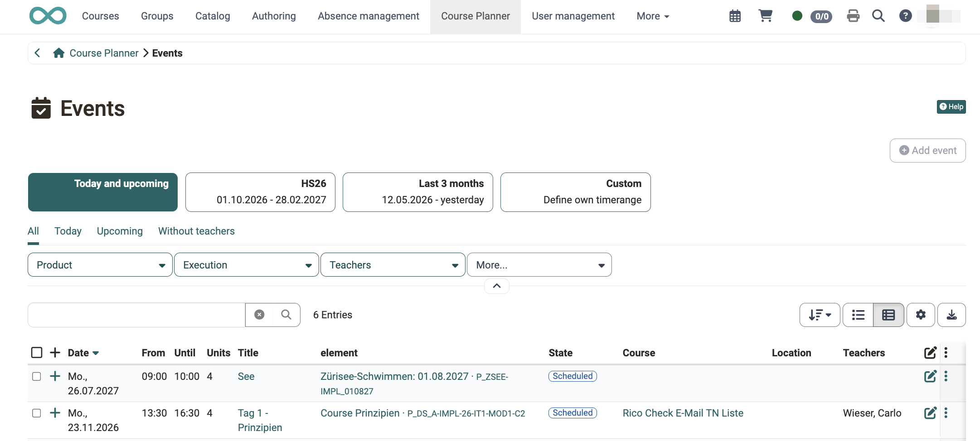The width and height of the screenshot is (980, 441).
Task: Run table search with magnifier button
Action: pyautogui.click(x=286, y=315)
